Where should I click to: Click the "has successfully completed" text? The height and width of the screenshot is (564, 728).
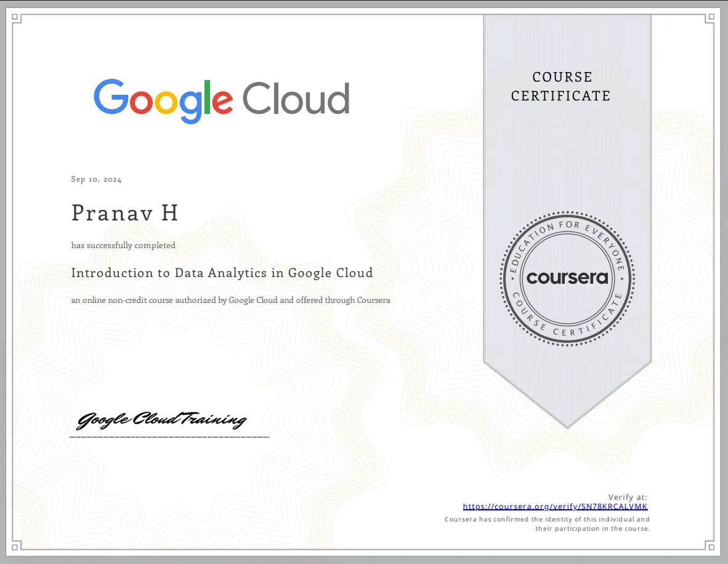coord(123,245)
